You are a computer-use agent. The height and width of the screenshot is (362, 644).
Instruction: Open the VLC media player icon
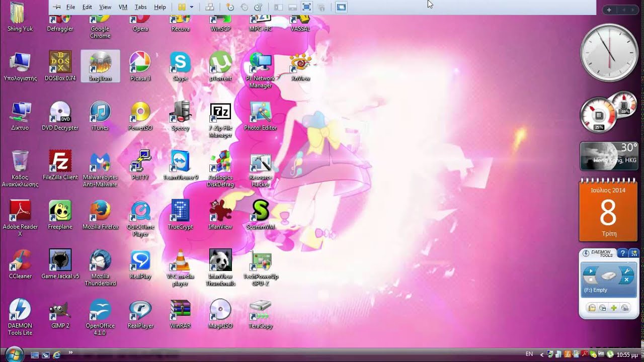click(x=180, y=268)
